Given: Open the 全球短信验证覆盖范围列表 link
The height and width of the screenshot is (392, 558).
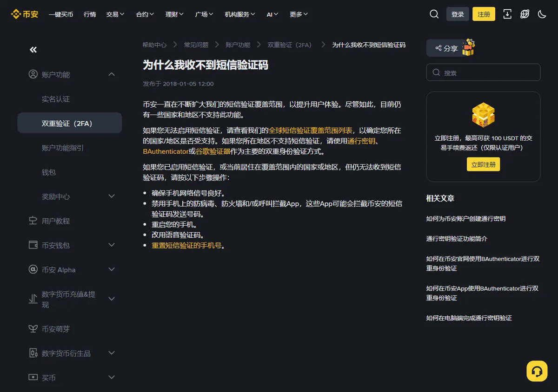Looking at the screenshot, I should (x=311, y=131).
